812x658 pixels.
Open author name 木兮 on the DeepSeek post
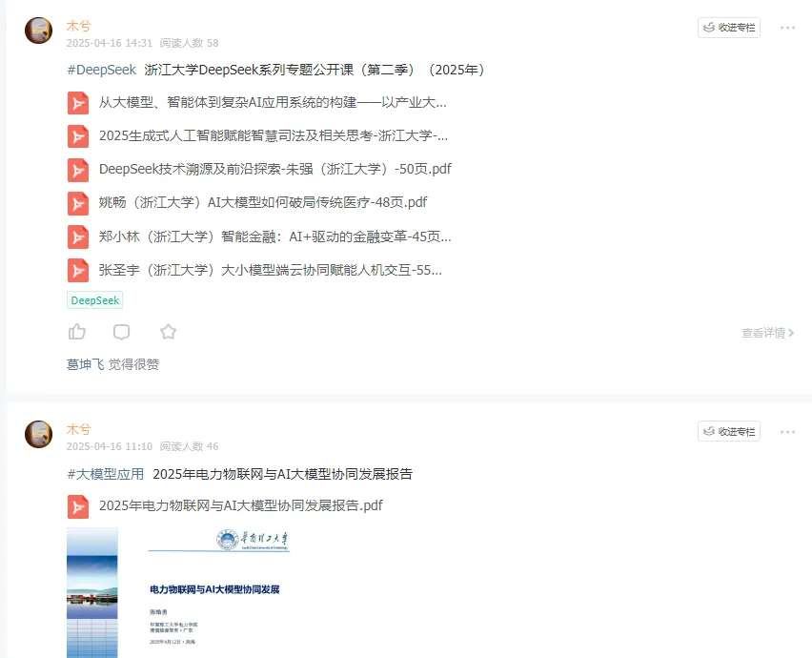pos(79,26)
